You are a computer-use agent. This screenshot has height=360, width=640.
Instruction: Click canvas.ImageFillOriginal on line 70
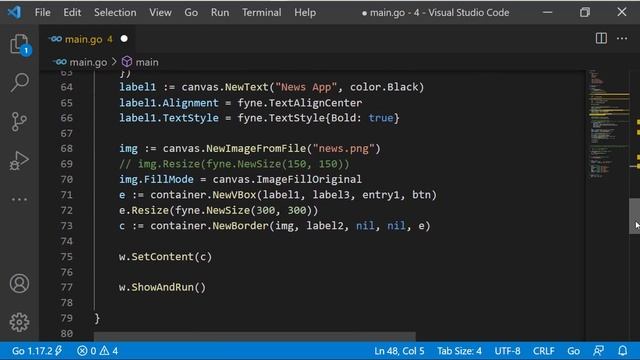click(287, 179)
